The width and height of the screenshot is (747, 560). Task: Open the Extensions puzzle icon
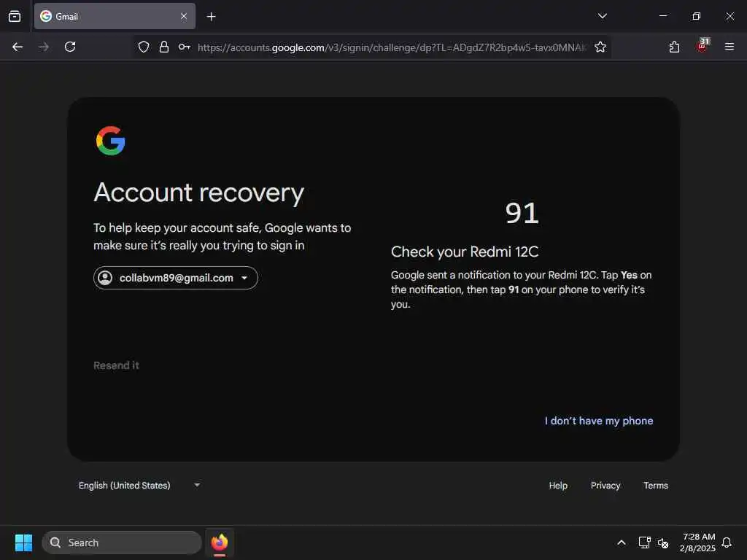(x=674, y=47)
